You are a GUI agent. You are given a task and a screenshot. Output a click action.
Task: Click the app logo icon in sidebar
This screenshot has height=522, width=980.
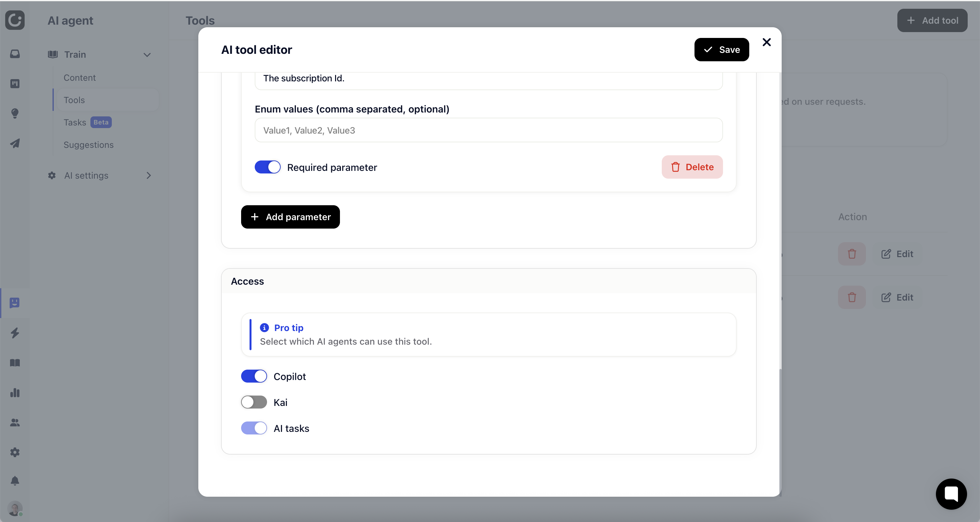point(15,20)
